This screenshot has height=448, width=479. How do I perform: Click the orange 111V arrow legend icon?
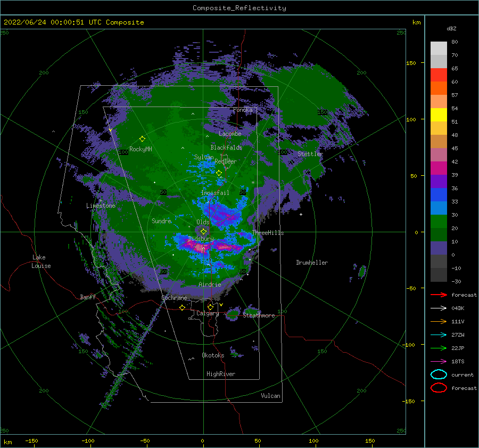439,321
